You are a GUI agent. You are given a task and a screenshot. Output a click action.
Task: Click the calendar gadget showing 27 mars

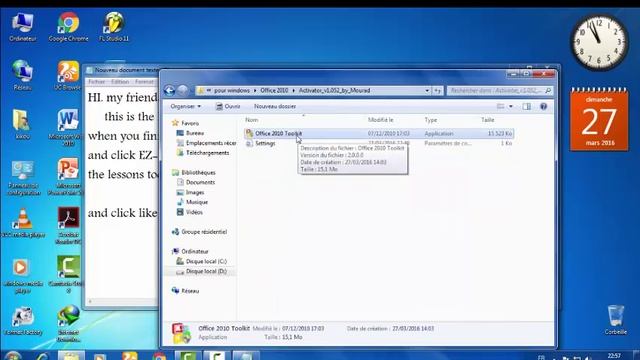point(599,119)
